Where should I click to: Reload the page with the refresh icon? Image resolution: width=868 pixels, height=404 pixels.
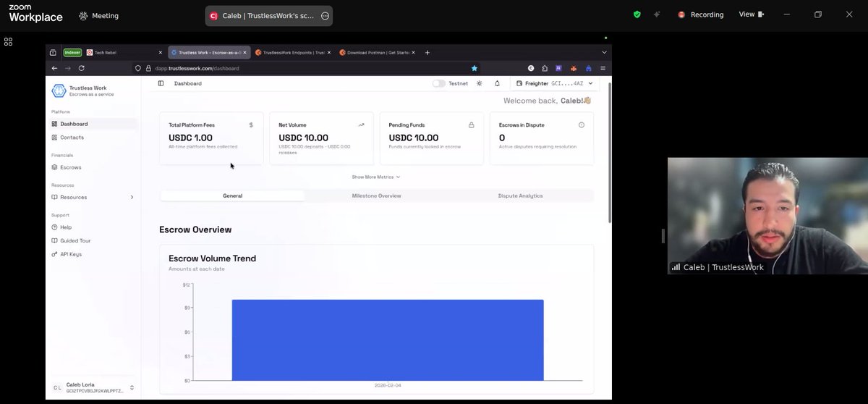click(x=81, y=68)
